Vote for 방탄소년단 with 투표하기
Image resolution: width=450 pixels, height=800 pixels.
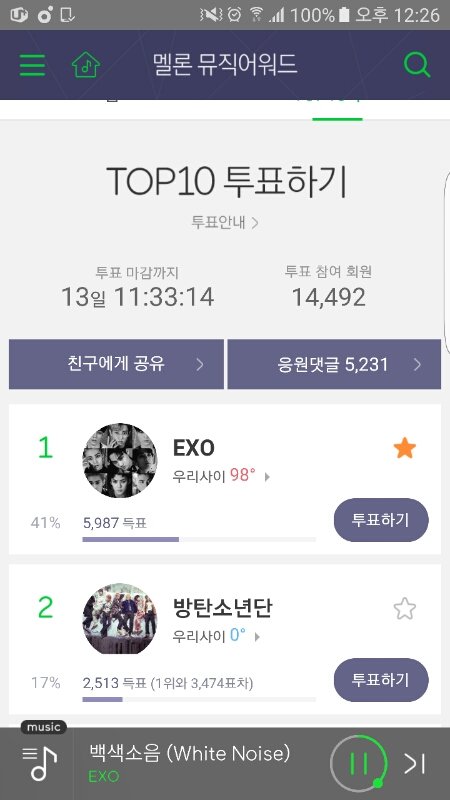click(381, 680)
